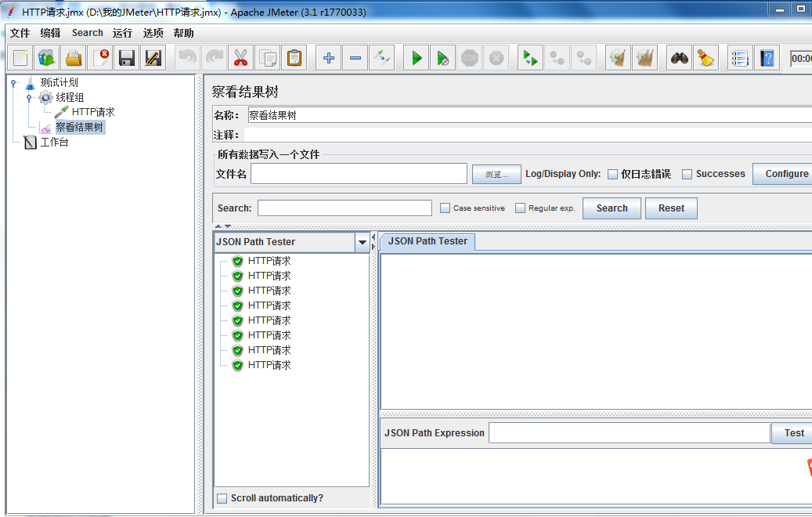Collapse the 测试计划 tree node
812x517 pixels.
click(x=14, y=82)
